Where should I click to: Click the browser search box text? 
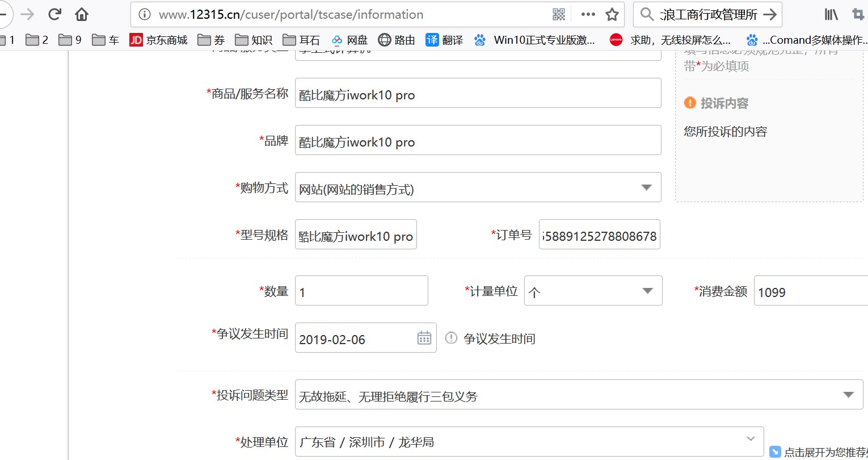point(709,15)
